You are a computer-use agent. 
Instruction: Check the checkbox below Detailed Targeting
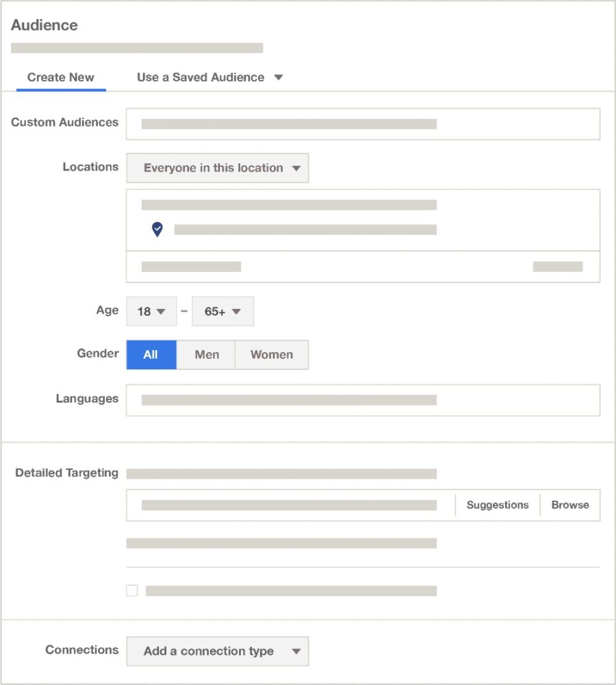click(131, 590)
